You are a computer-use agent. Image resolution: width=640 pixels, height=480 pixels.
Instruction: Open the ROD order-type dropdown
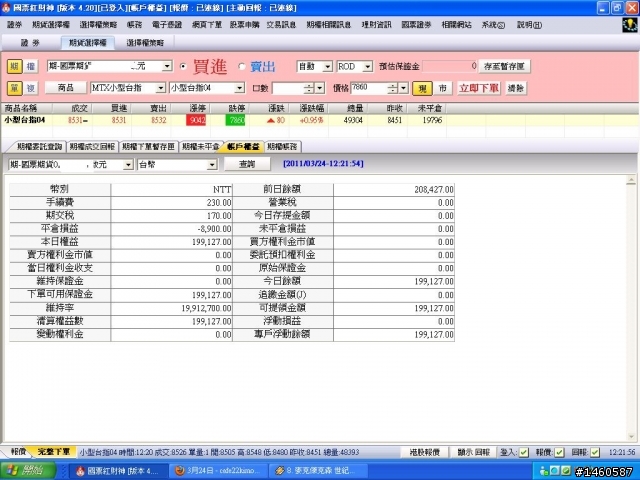(x=367, y=67)
